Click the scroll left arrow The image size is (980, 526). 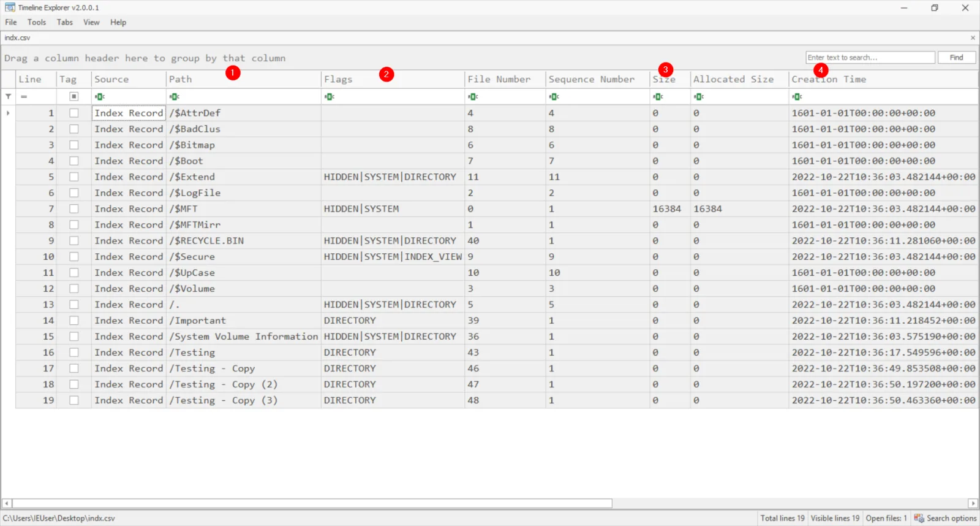(x=7, y=503)
